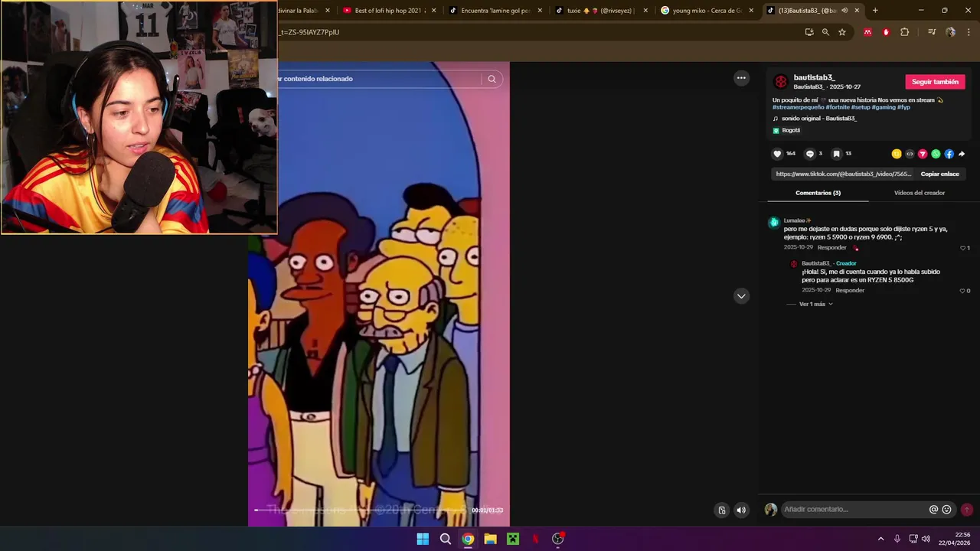The width and height of the screenshot is (980, 551).
Task: Open the #gaming hashtag
Action: pyautogui.click(x=884, y=108)
